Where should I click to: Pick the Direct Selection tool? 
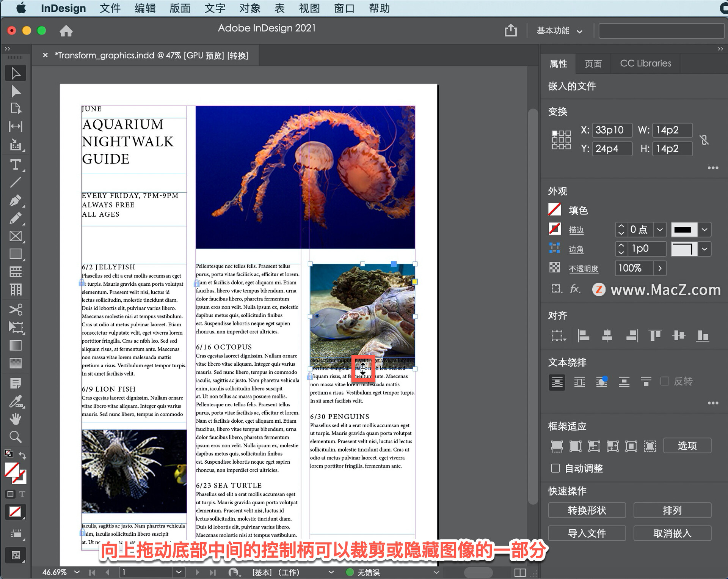(x=16, y=91)
